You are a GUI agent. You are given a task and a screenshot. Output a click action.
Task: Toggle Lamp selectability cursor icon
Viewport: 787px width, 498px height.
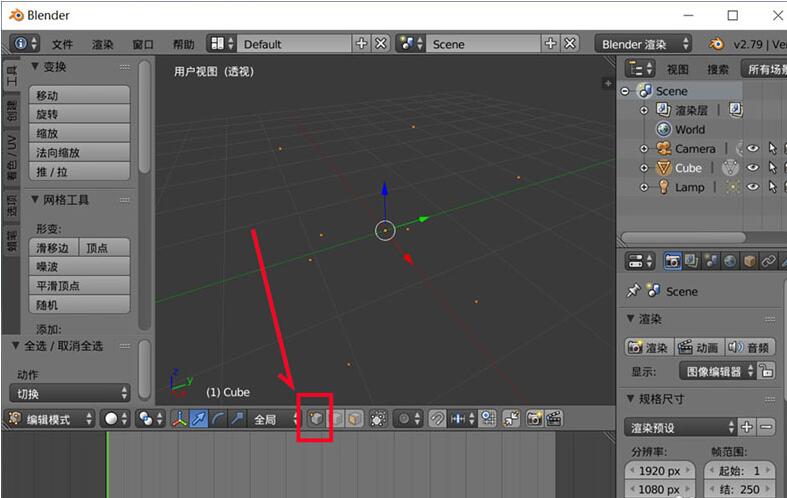click(772, 187)
